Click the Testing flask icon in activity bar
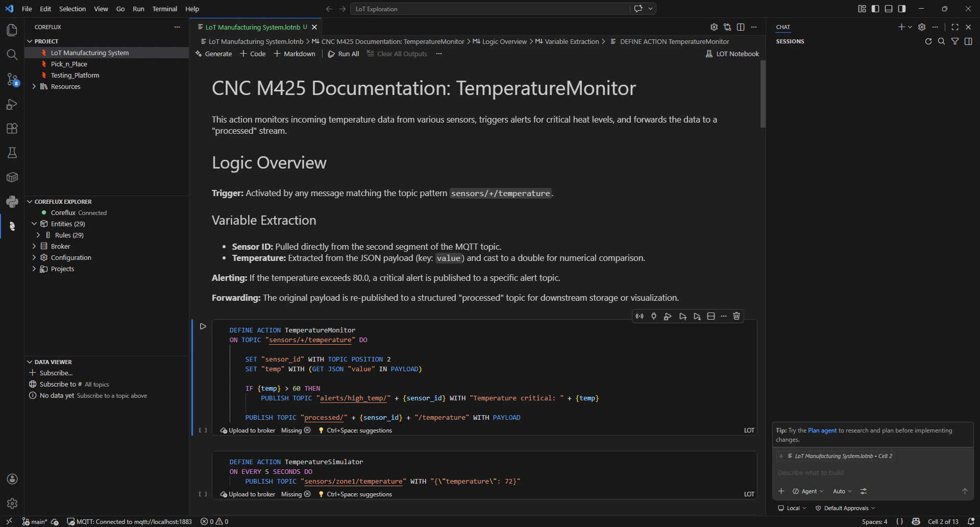 click(12, 153)
